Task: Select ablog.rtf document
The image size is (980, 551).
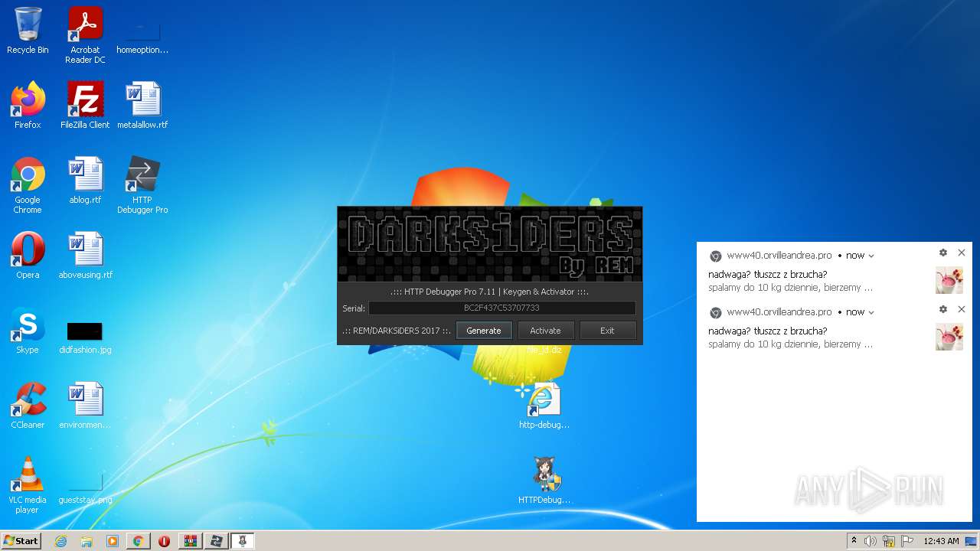Action: click(85, 181)
